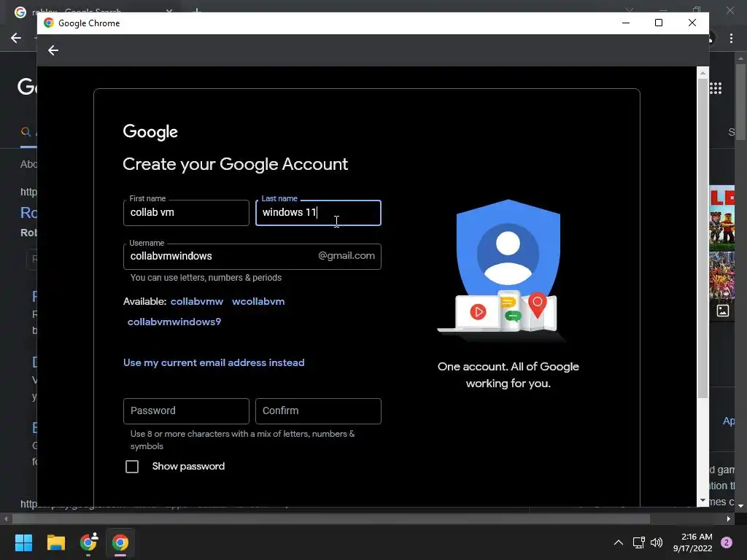Toggle Show password checkbox
Screen dimensions: 747x560
point(132,467)
